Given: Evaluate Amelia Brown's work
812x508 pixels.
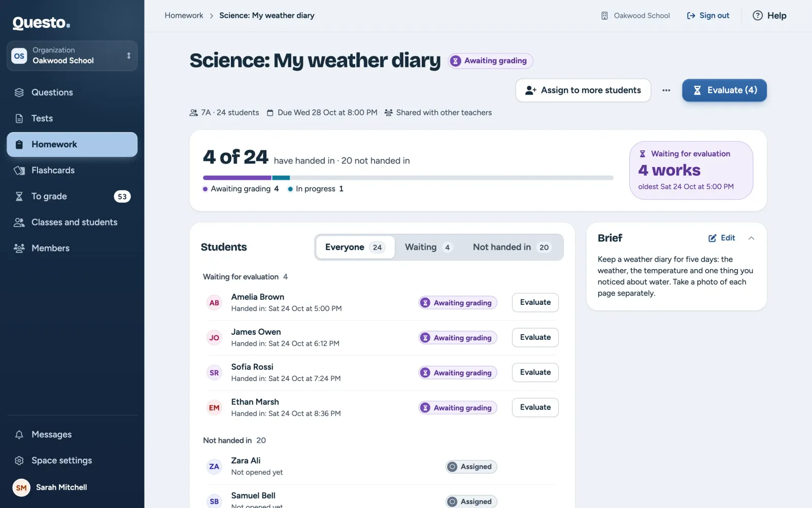Looking at the screenshot, I should click(x=535, y=302).
